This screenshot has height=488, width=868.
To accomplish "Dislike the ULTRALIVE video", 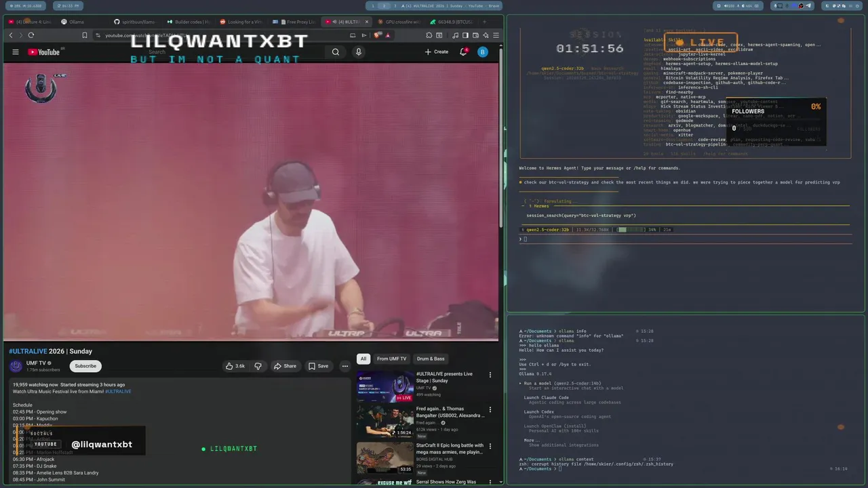I will click(258, 366).
